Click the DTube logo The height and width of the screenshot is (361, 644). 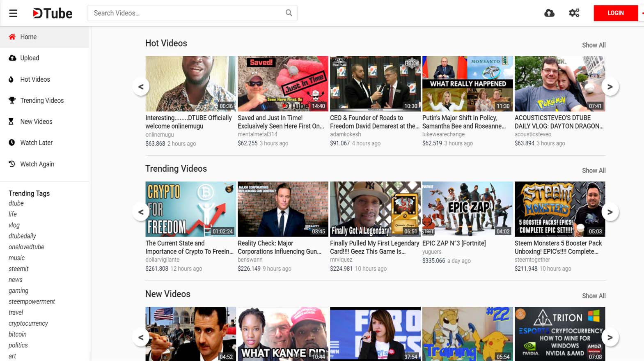click(52, 13)
